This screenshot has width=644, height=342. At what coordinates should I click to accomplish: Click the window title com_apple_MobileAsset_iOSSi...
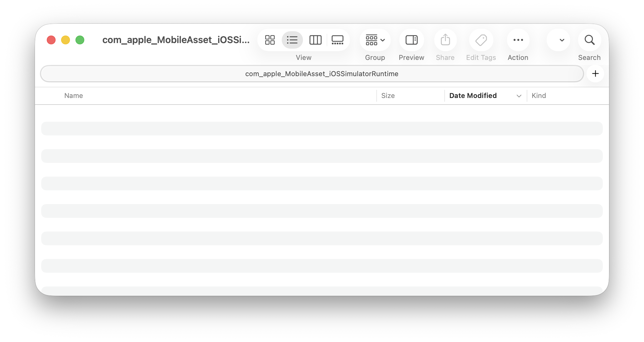point(176,40)
